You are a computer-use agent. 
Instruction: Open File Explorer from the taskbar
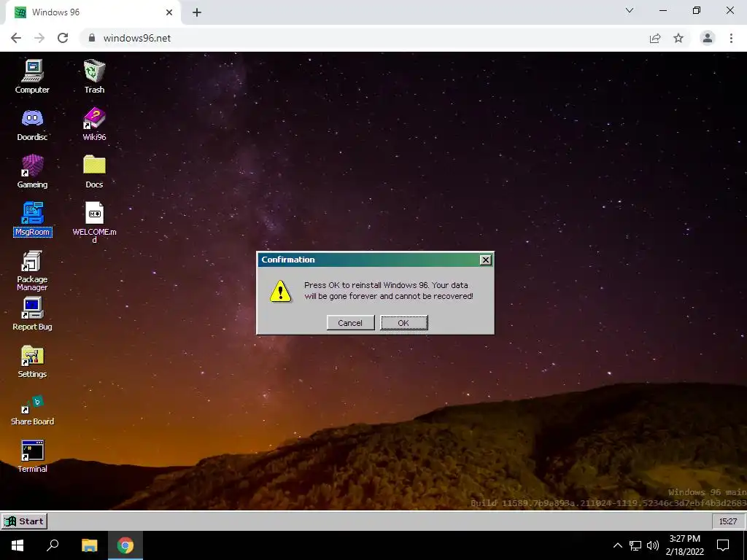(89, 545)
